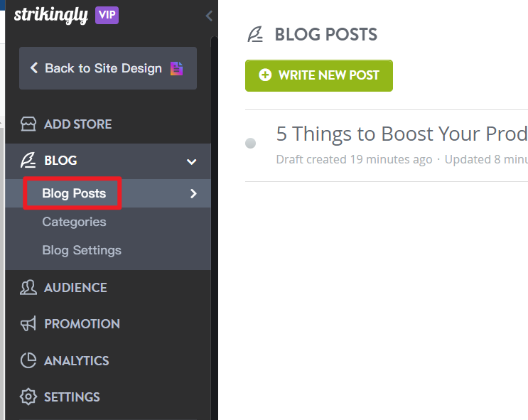
Task: Click the quill icon beside Blog menu
Action: pyautogui.click(x=28, y=161)
